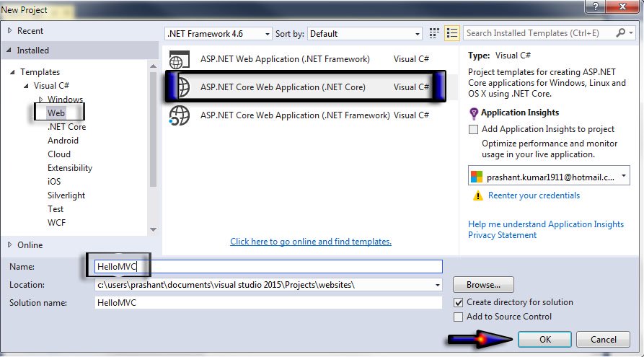The height and width of the screenshot is (357, 644).
Task: Open the Privacy Statement link
Action: coord(503,235)
